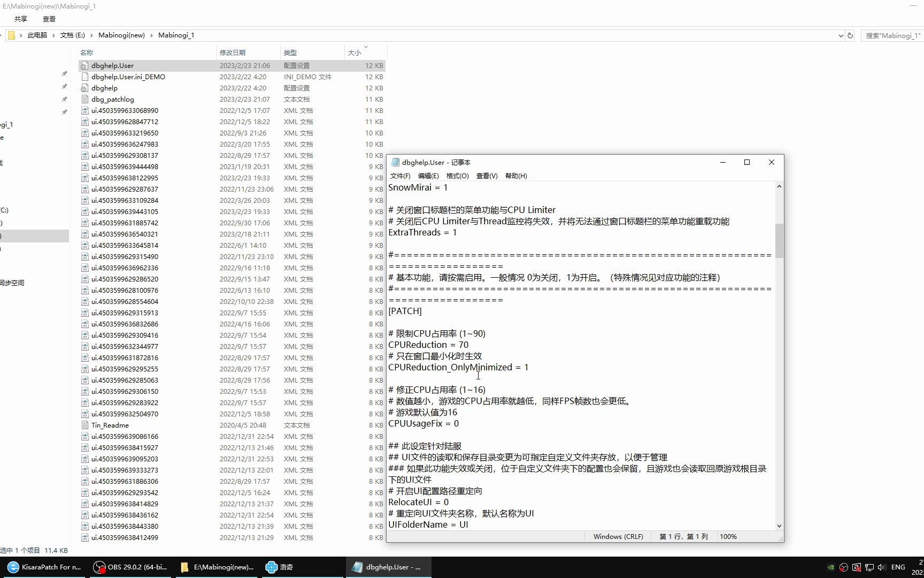Open volume control in system tray
The image size is (924, 578).
[x=882, y=567]
